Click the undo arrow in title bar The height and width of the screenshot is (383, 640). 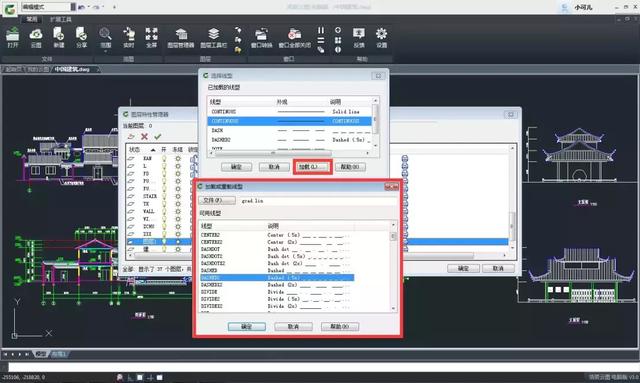pyautogui.click(x=82, y=7)
